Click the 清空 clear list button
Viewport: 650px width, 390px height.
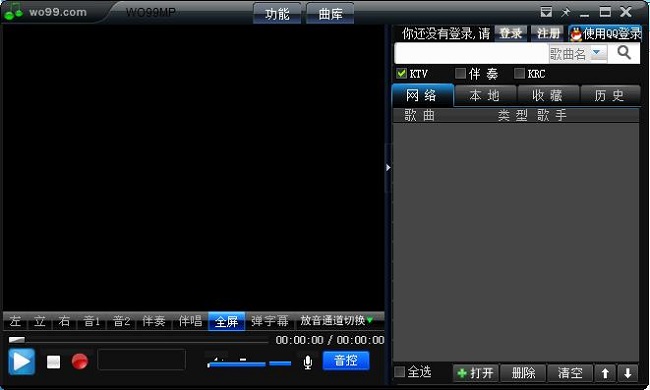coord(570,373)
